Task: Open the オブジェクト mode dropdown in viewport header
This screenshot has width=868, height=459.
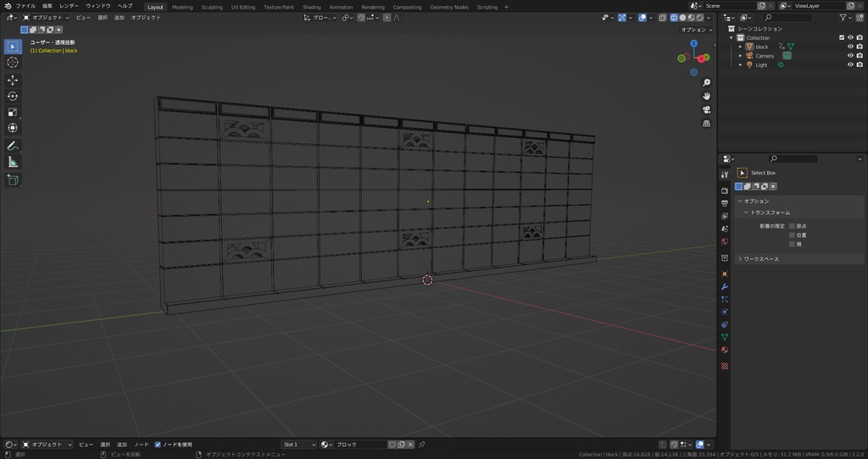Action: point(46,18)
